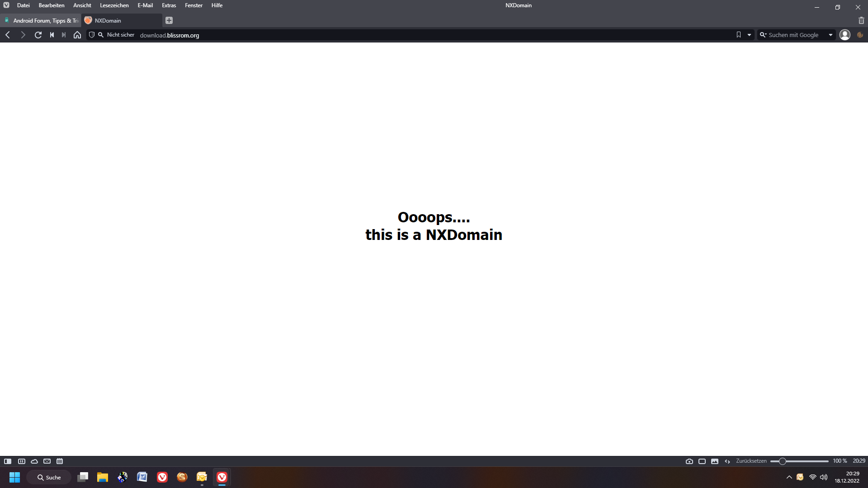The image size is (868, 488).
Task: Expand the search engine dropdown arrow
Action: pos(830,35)
